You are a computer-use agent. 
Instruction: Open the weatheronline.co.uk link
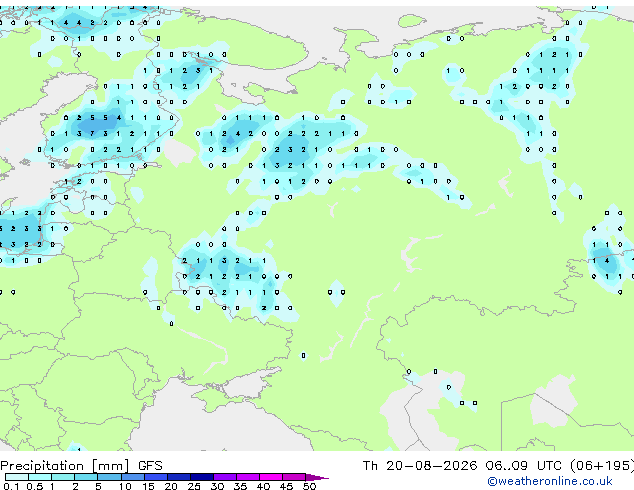pyautogui.click(x=550, y=481)
